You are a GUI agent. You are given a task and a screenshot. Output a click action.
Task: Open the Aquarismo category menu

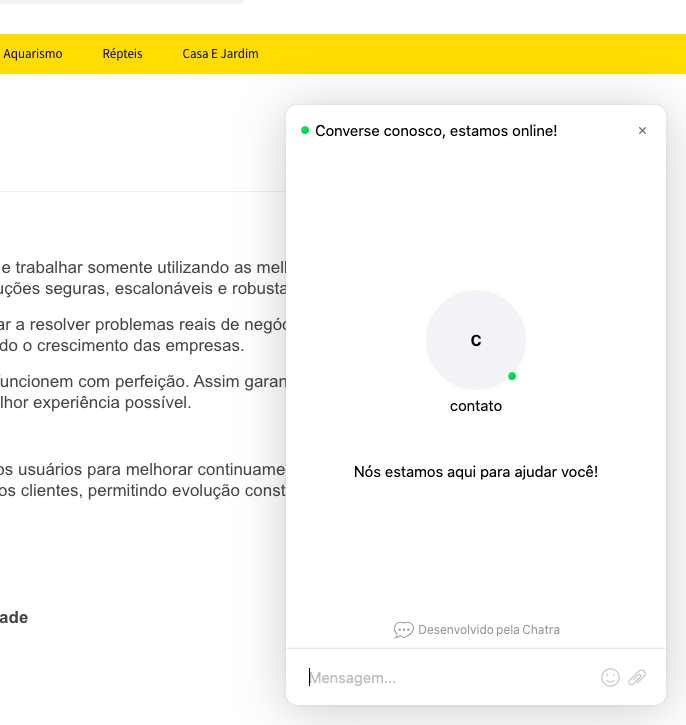(33, 54)
